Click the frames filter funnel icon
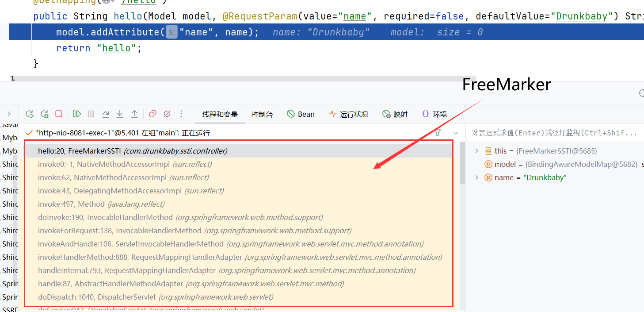 click(x=438, y=133)
